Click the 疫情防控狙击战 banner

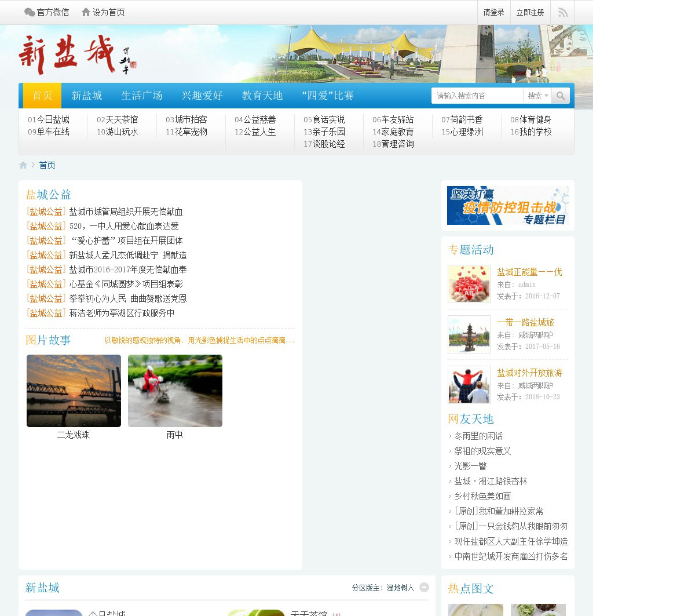(507, 205)
